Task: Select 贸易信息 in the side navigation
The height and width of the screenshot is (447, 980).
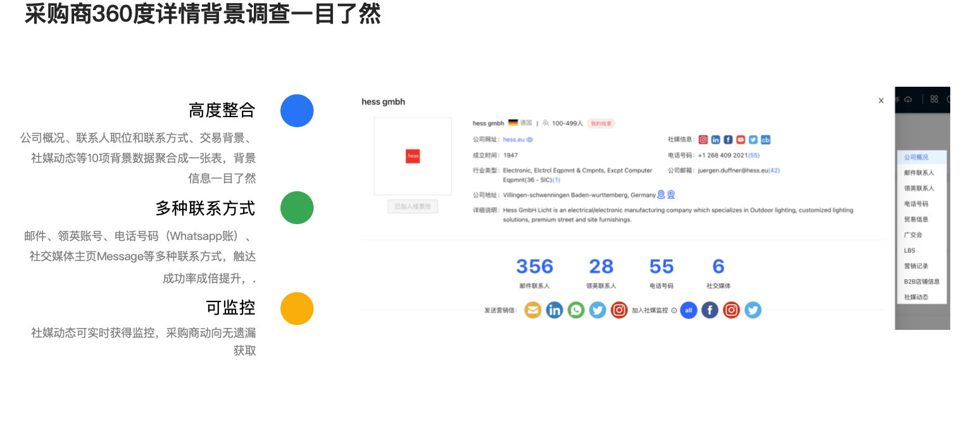Action: coord(916,220)
